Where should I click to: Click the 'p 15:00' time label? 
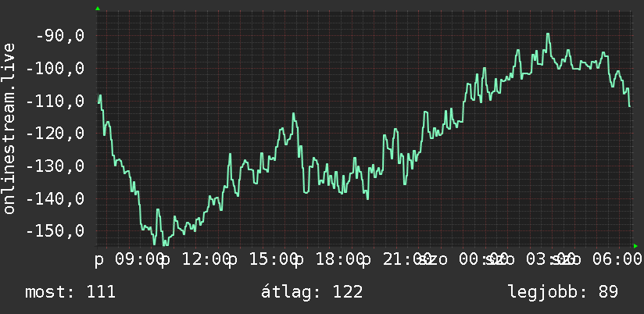pos(263,259)
